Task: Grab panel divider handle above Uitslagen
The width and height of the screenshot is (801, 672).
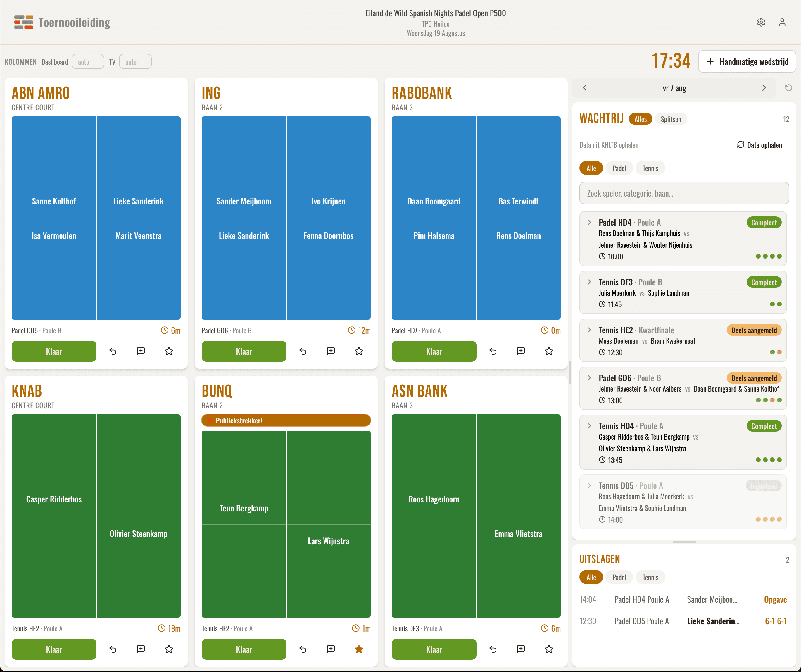Action: [684, 542]
